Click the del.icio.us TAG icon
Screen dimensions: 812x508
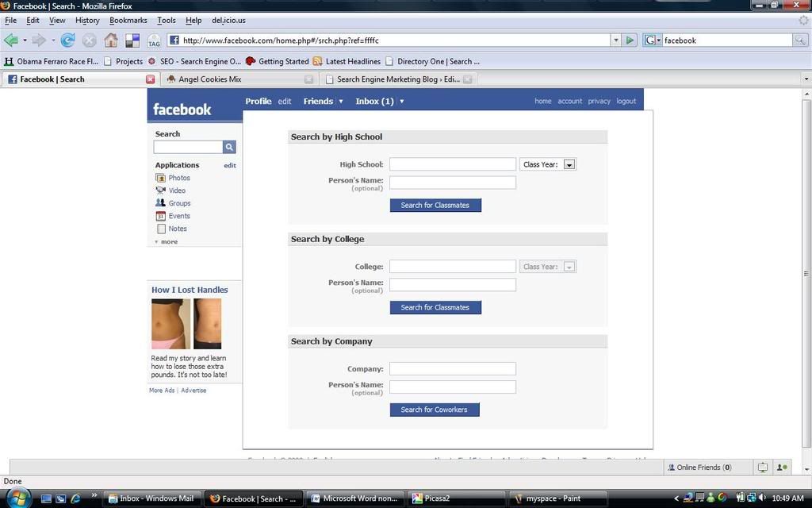coord(154,40)
